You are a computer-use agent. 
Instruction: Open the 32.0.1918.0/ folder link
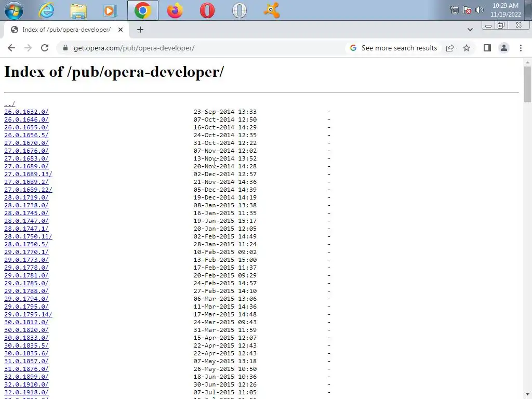tap(26, 393)
